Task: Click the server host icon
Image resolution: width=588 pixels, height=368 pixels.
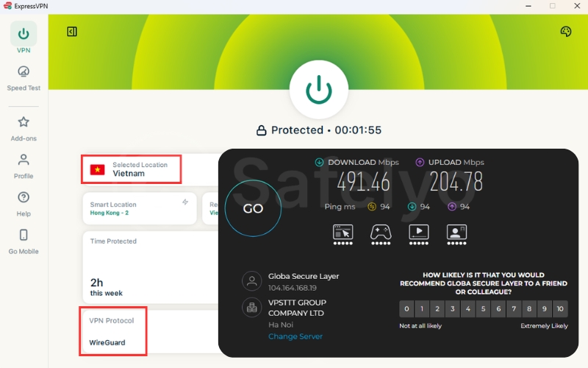Action: pos(251,308)
